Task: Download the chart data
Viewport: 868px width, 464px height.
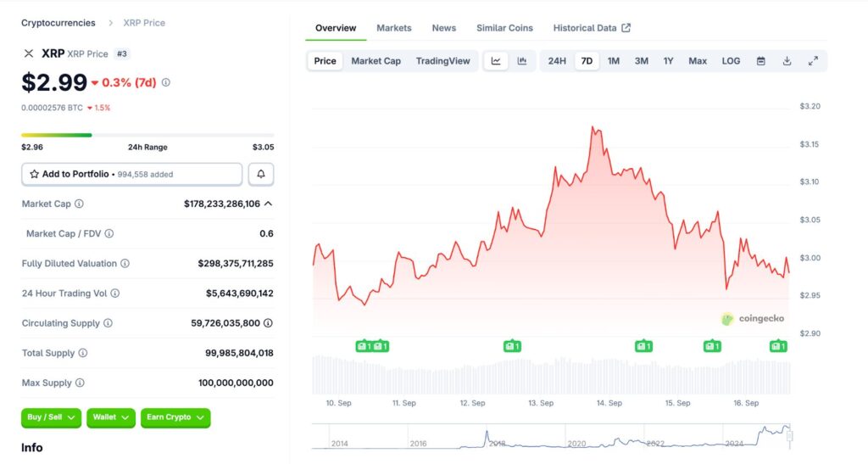Action: (787, 61)
